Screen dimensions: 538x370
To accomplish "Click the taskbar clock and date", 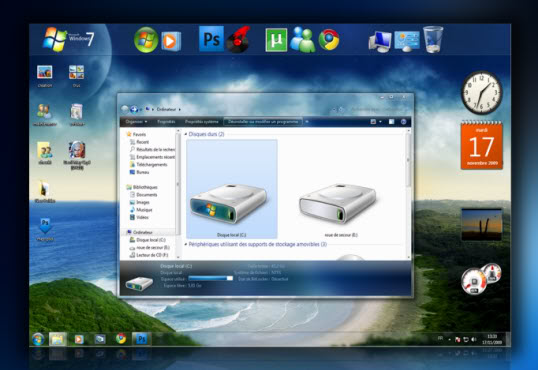I will (492, 339).
